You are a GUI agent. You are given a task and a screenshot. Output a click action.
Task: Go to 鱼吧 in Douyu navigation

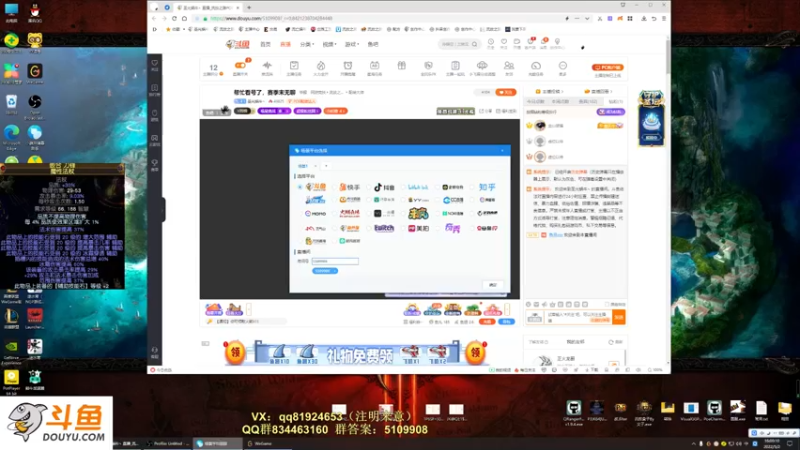[373, 44]
